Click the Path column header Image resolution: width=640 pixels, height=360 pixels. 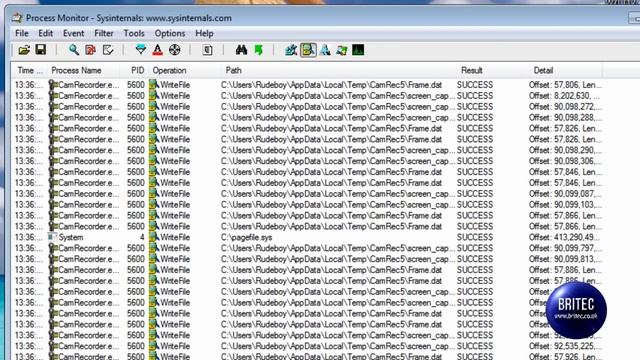pos(339,71)
